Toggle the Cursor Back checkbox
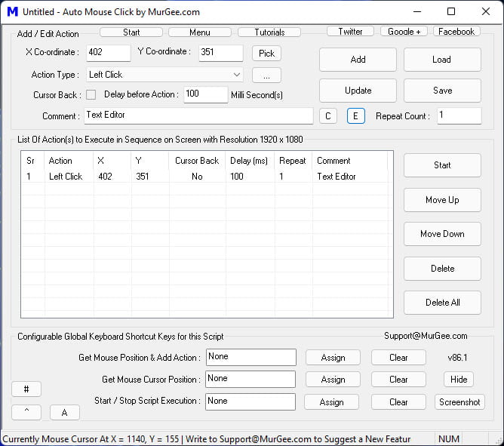 (91, 95)
